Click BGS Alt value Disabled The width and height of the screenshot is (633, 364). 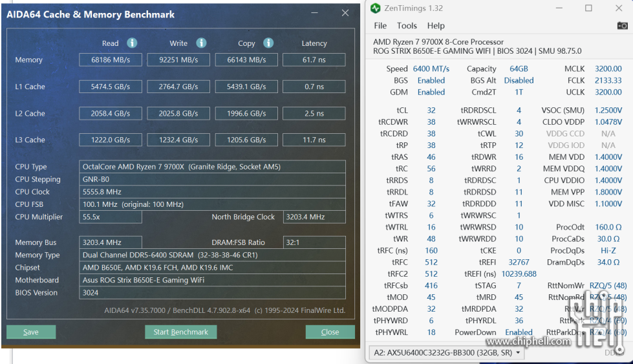[519, 80]
